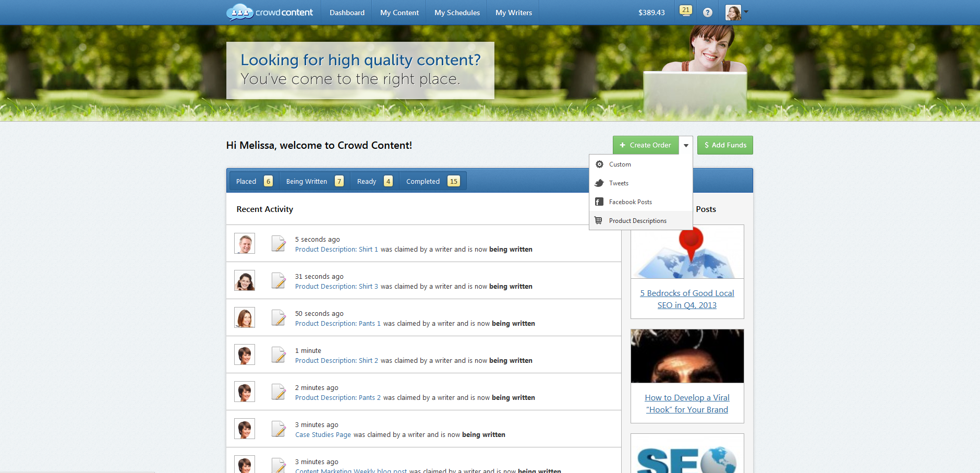Click the Facebook icon for Facebook Posts
The image size is (980, 473).
(x=599, y=202)
